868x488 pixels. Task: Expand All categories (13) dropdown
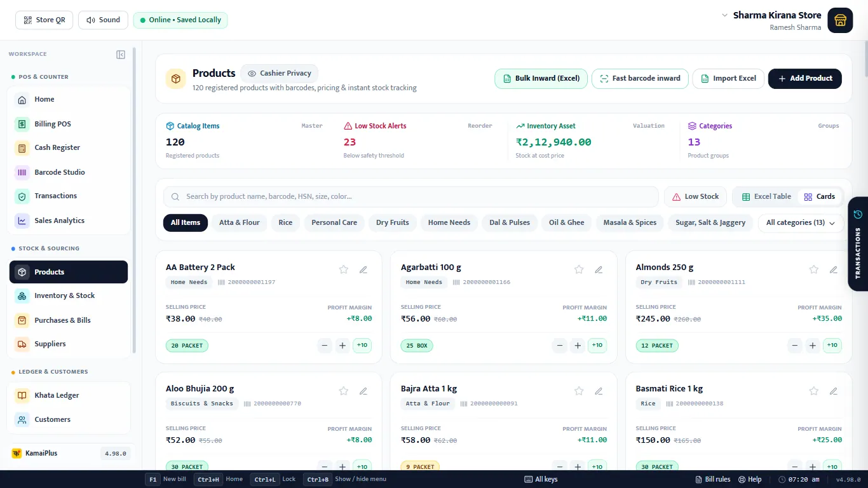(x=801, y=222)
